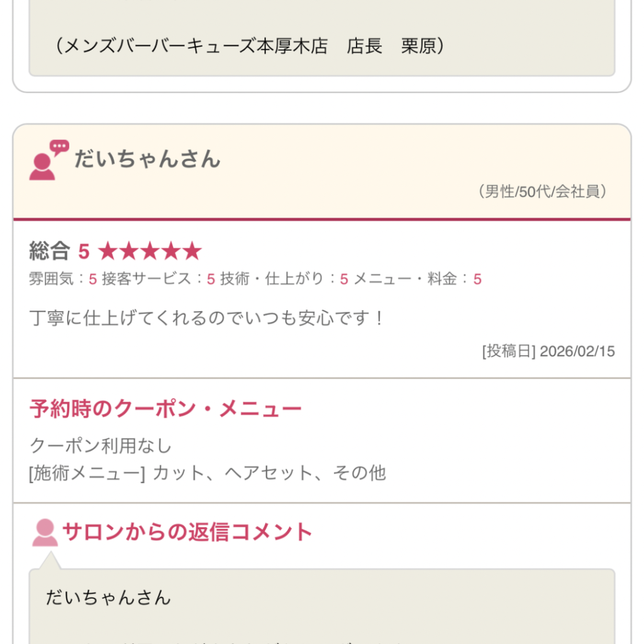Click the 投稿日 2026/02/15 post date
This screenshot has height=644, width=644.
548,352
